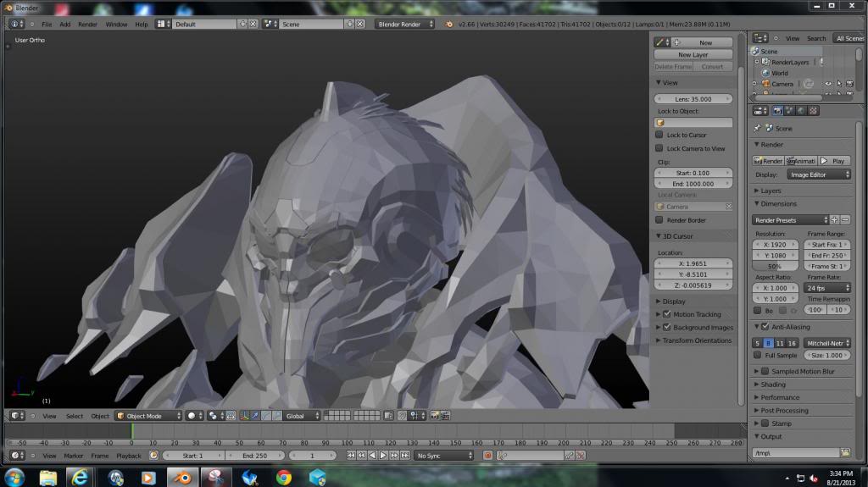Enable the Full Sample checkbox
This screenshot has width=868, height=487.
pos(758,356)
